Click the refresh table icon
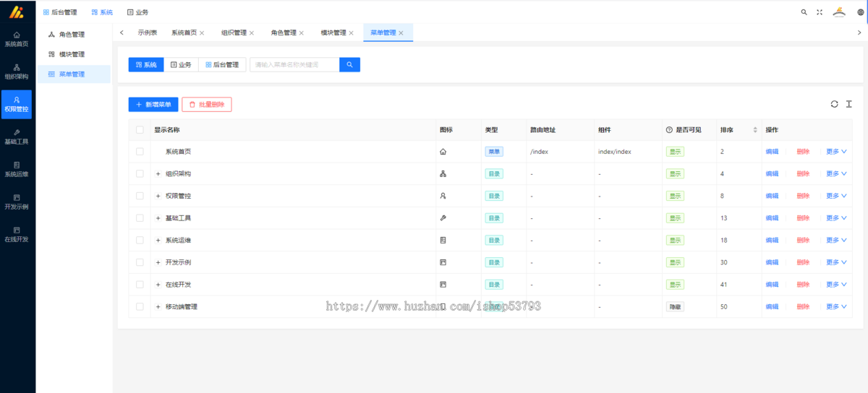Screen dimensions: 868x393 tap(834, 104)
